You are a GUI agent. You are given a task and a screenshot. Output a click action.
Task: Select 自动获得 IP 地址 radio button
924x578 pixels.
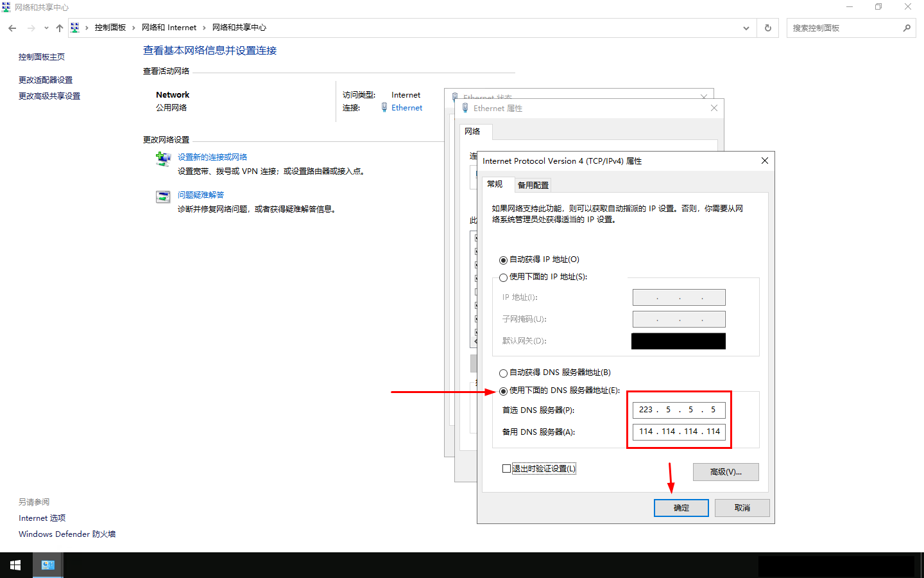click(503, 260)
